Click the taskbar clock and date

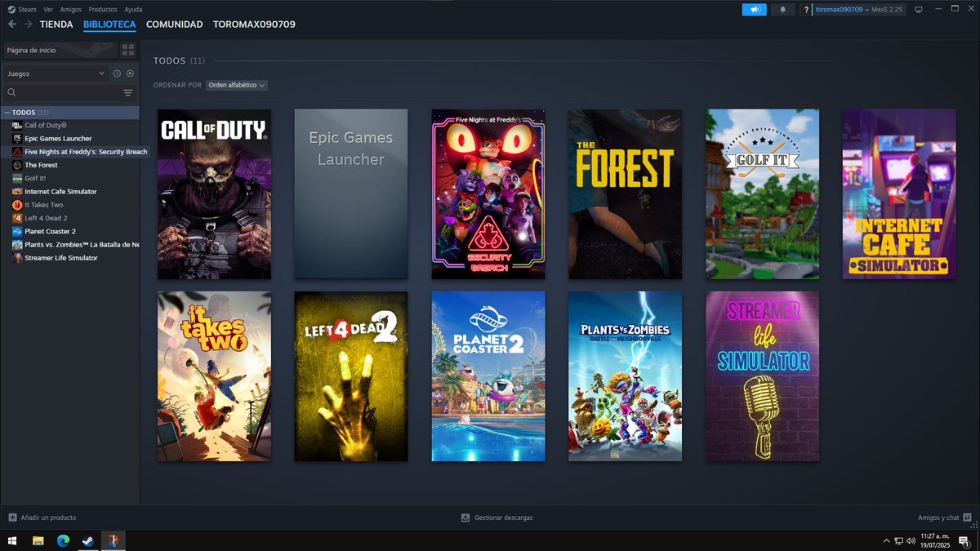point(935,540)
